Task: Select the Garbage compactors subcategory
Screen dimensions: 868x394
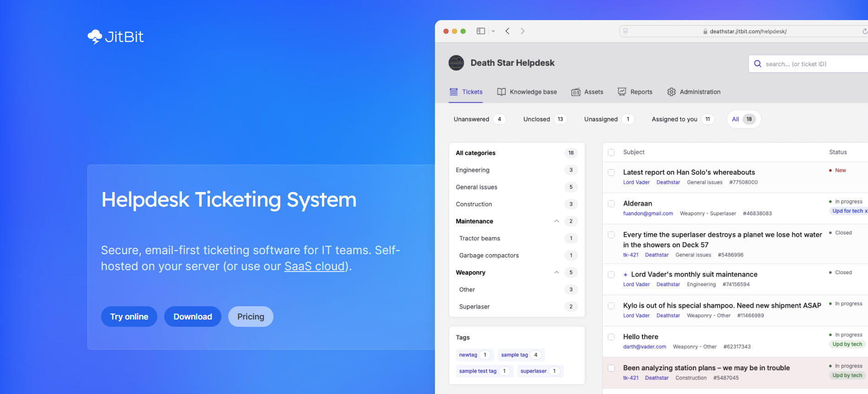Action: (517, 256)
